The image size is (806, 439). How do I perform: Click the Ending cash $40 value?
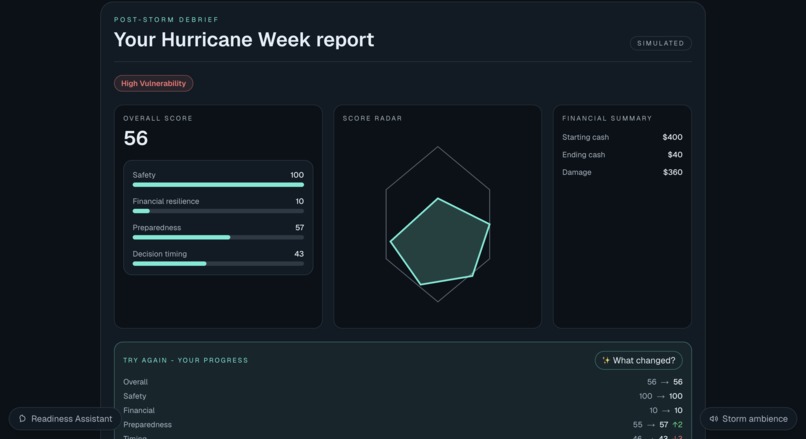pos(675,155)
